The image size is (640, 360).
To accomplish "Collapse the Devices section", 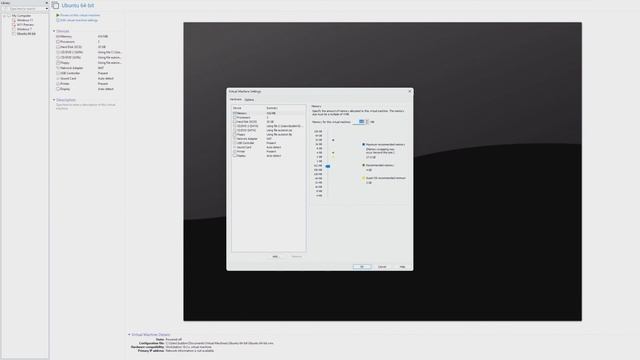I will (54, 31).
